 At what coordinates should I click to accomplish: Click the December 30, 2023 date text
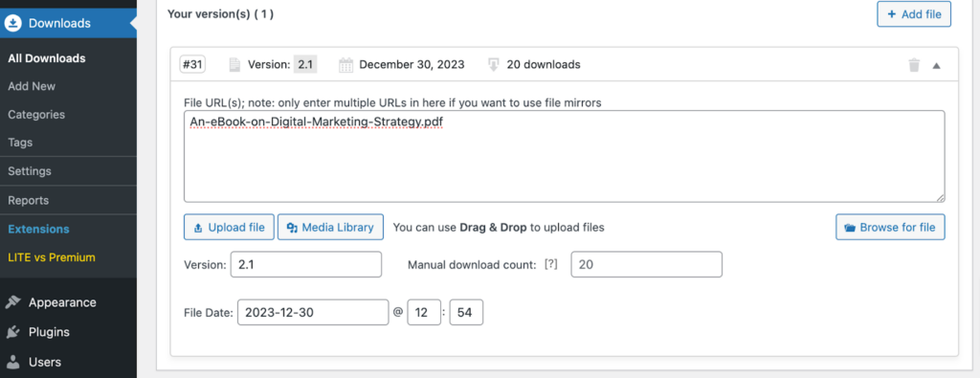click(412, 64)
